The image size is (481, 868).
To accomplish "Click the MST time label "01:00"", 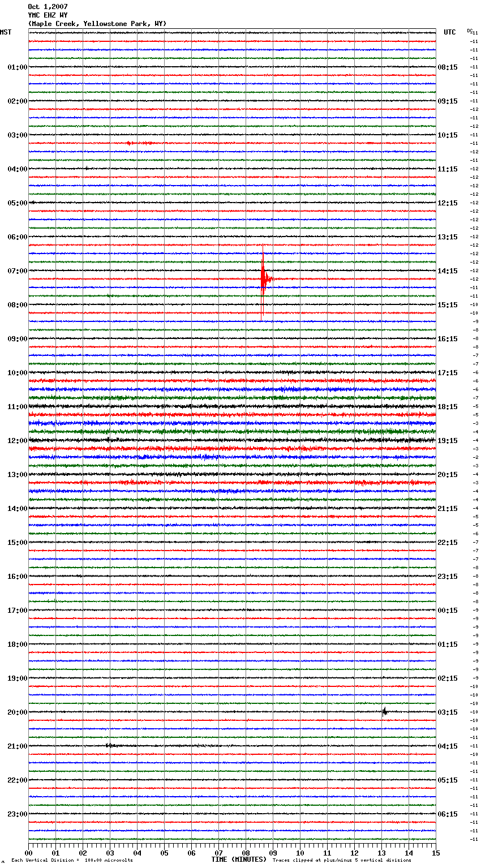I will (18, 67).
